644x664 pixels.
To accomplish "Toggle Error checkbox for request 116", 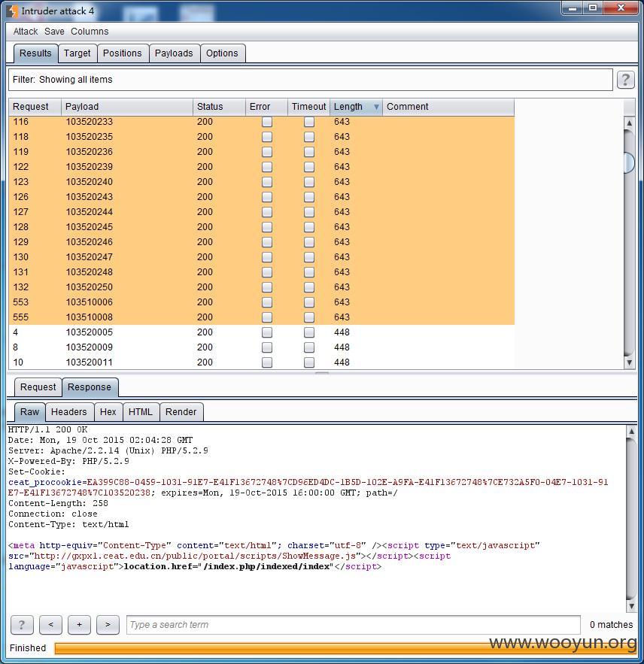I will point(267,122).
